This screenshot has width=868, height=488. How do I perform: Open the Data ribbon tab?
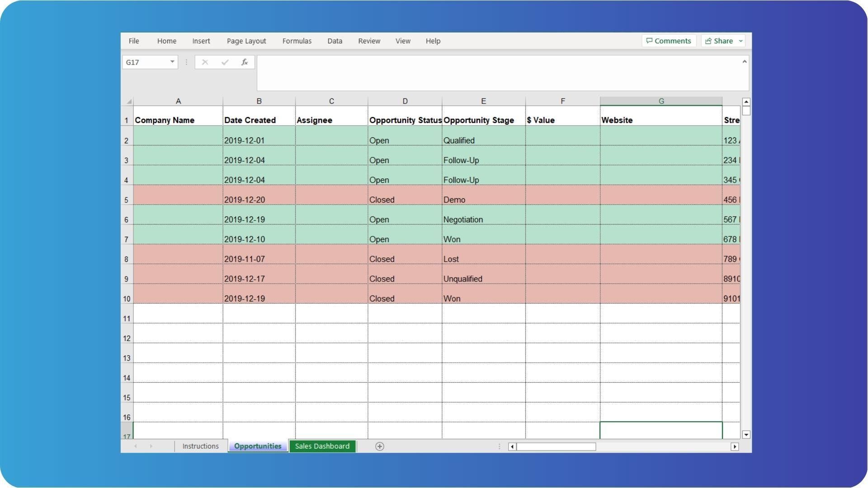(335, 41)
